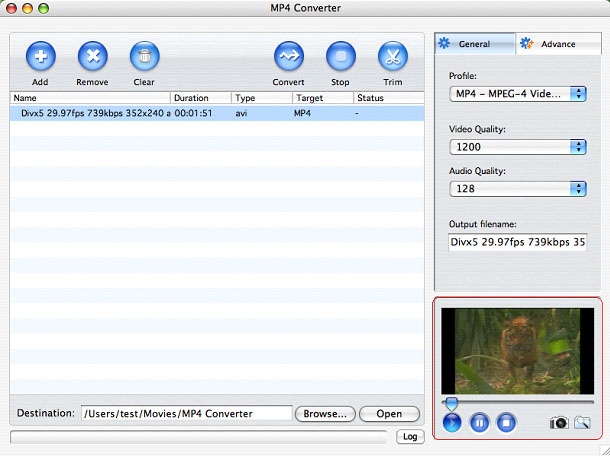610x457 pixels.
Task: Open the Trim scissors tool
Action: [x=392, y=57]
